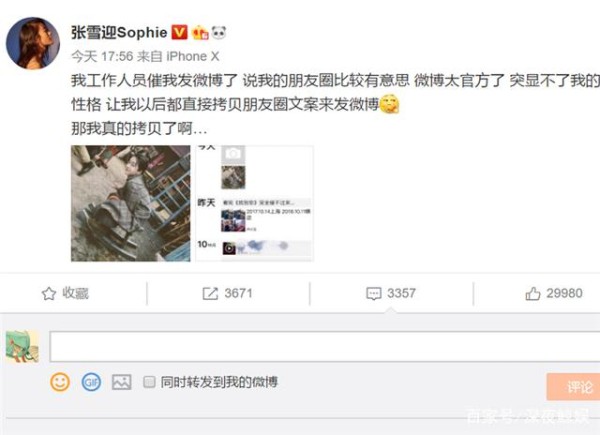View the girl photo thumbnail
This screenshot has height=435, width=600.
(x=130, y=203)
